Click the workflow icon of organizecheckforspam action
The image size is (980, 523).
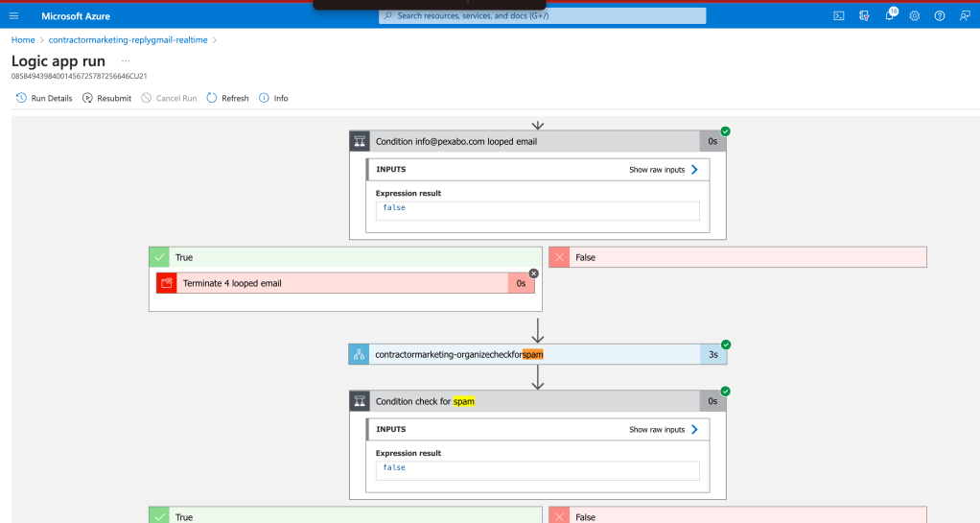coord(359,355)
